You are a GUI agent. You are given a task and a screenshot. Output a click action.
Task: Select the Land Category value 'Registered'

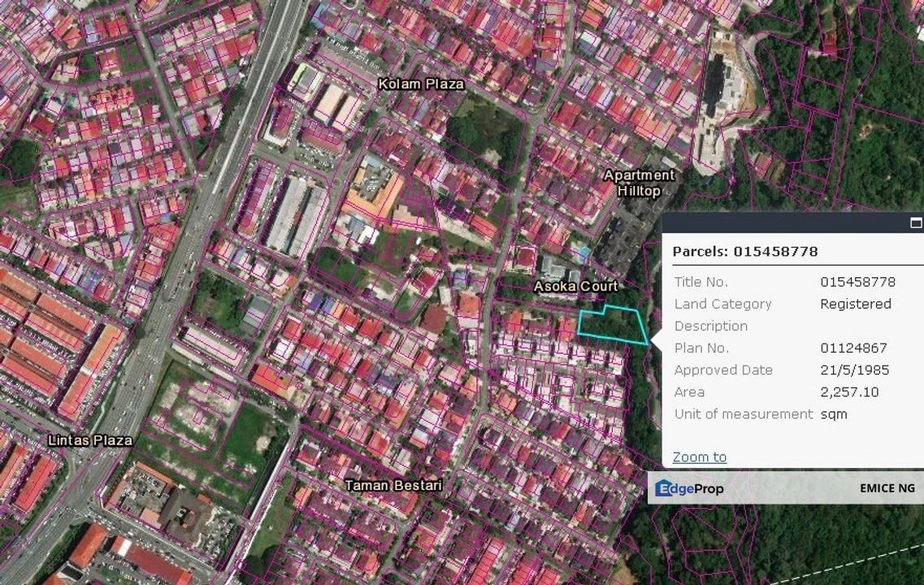coord(855,304)
